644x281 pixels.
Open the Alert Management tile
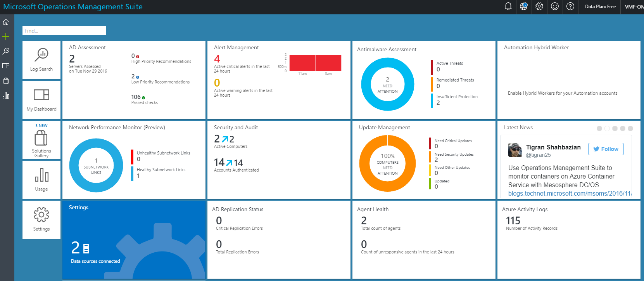(279, 80)
